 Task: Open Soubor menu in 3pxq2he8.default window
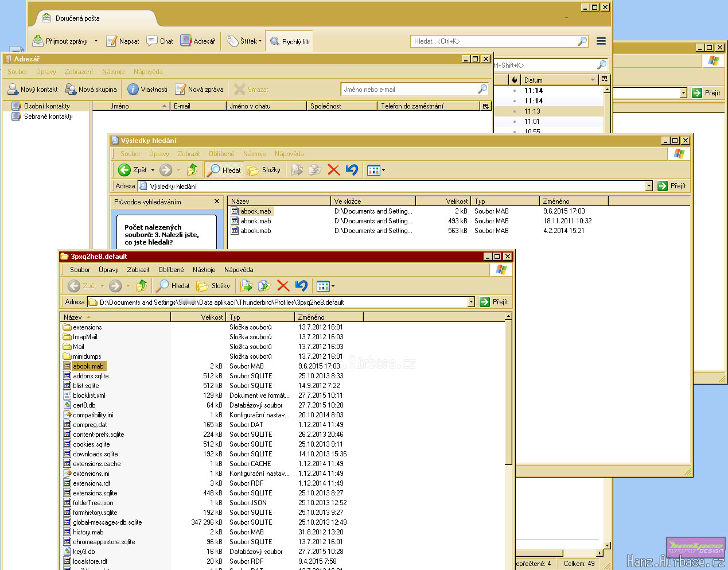coord(80,270)
